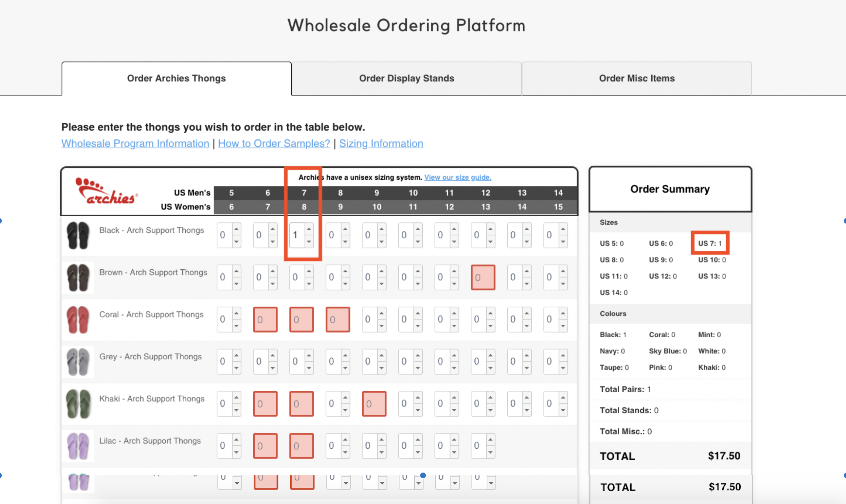Switch to Order Archies Thongs tab

[x=177, y=78]
